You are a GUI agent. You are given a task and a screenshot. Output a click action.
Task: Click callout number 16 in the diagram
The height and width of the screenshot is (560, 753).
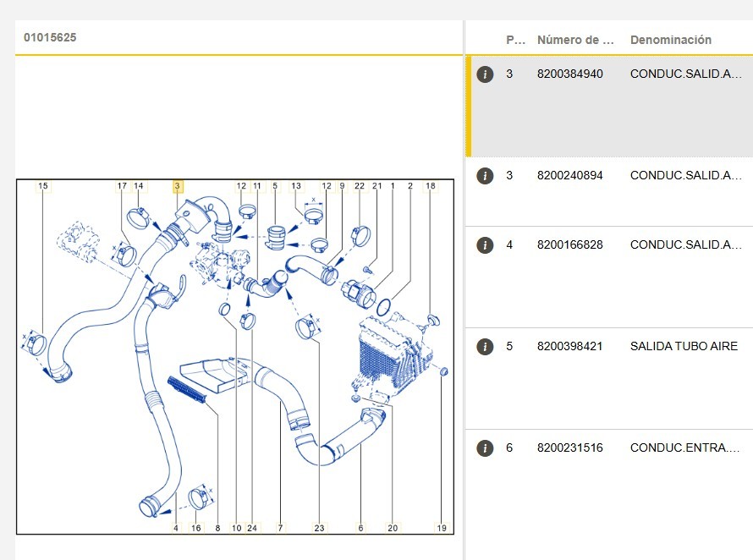[196, 528]
